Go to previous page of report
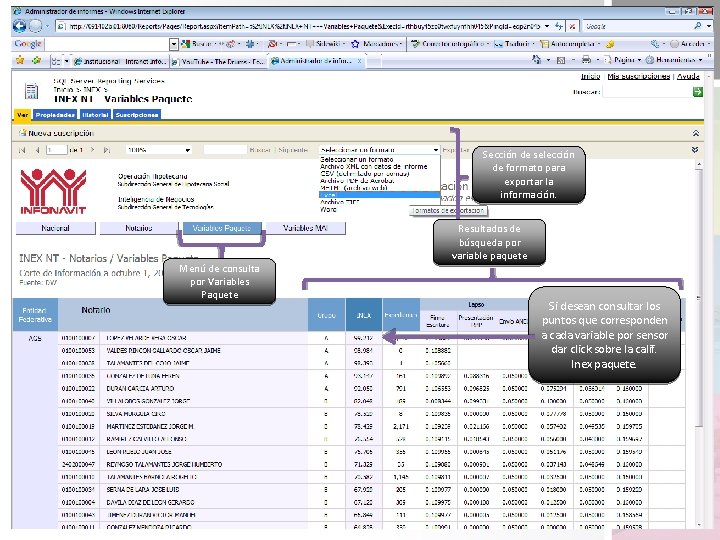This screenshot has width=720, height=540. click(x=38, y=150)
